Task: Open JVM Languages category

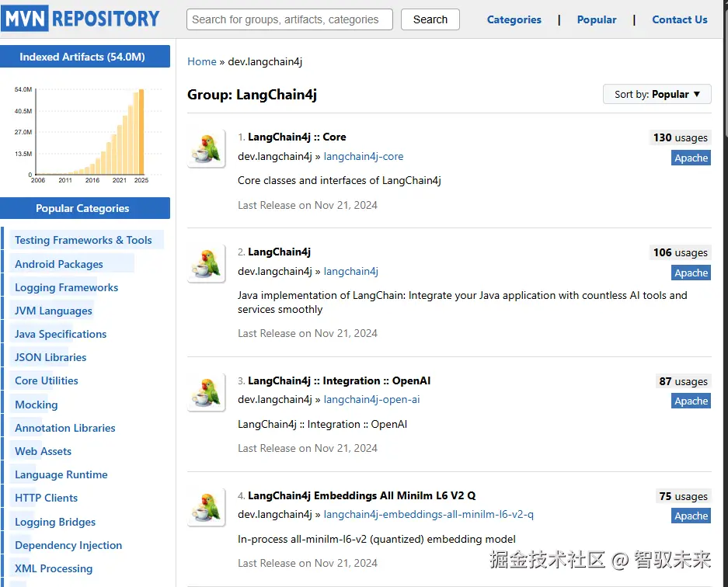Action: [x=54, y=311]
